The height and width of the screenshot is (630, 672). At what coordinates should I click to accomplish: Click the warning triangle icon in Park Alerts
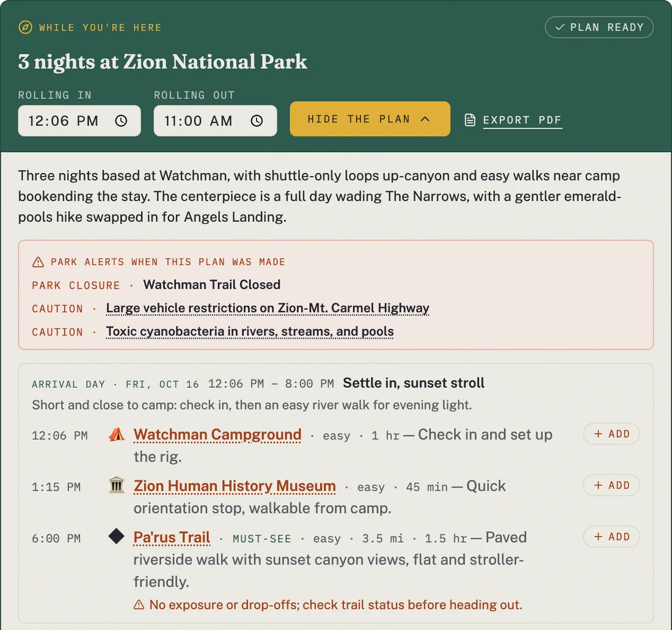38,262
